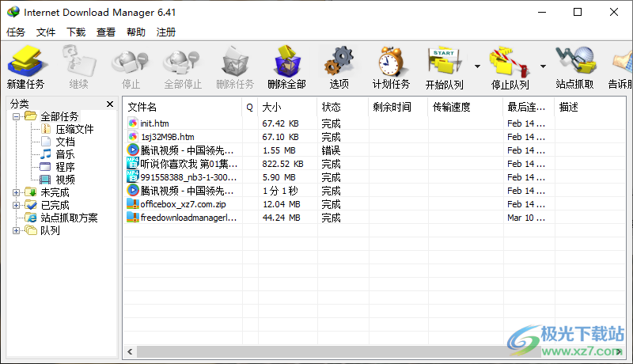Select 已完成 tree item label
This screenshot has width=633, height=364.
point(55,206)
